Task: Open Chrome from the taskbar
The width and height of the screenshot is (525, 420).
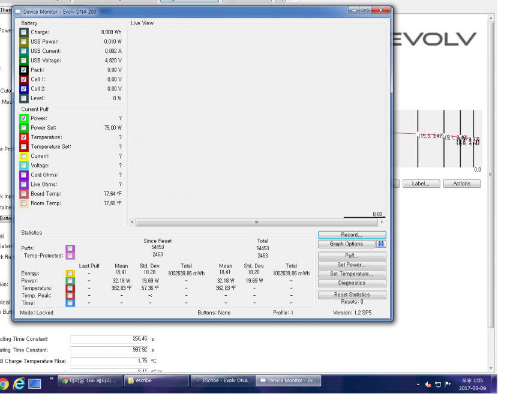Action: pyautogui.click(x=4, y=384)
